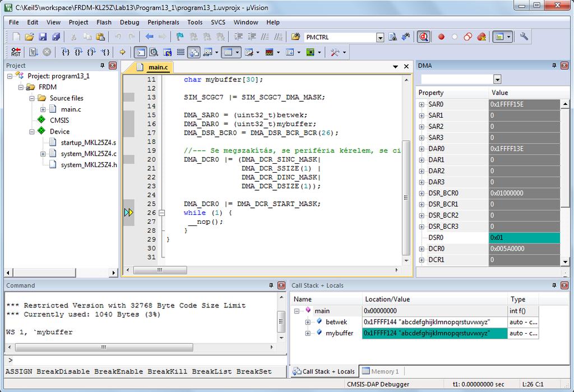Viewport: 574px width, 392px height.
Task: Click the Command window horizontal scrollbar thumb
Action: pos(104,347)
